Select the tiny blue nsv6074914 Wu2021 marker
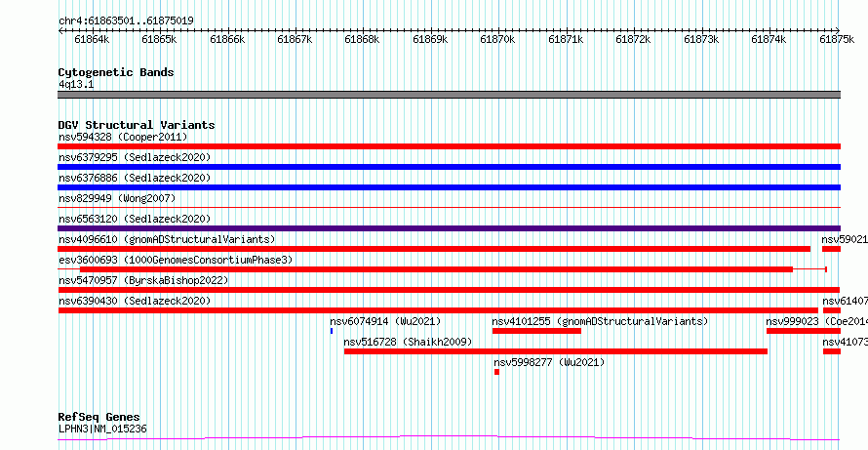868x450 pixels. tap(332, 331)
